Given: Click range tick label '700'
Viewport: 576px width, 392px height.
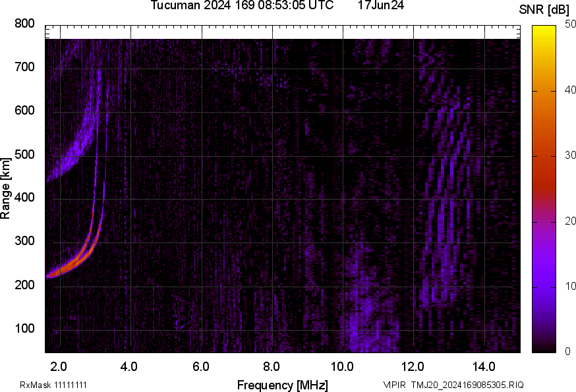Looking at the screenshot, I should 24,67.
